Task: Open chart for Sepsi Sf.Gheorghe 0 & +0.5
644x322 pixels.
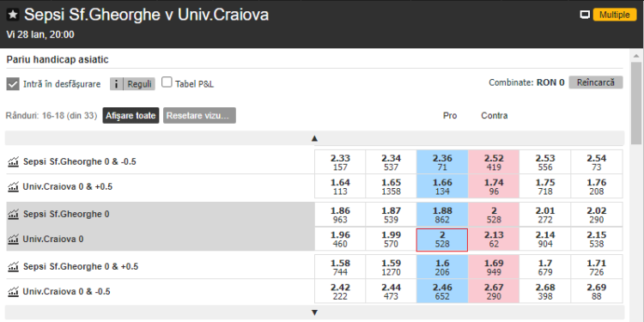Action: pos(14,266)
